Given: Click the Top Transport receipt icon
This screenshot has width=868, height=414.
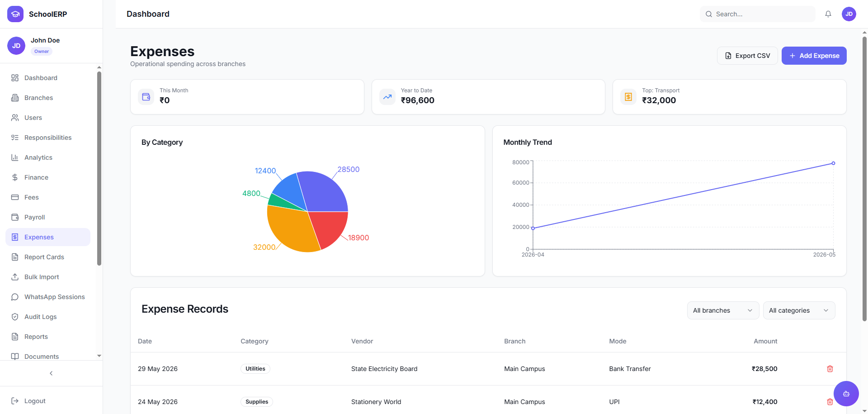Looking at the screenshot, I should point(628,97).
